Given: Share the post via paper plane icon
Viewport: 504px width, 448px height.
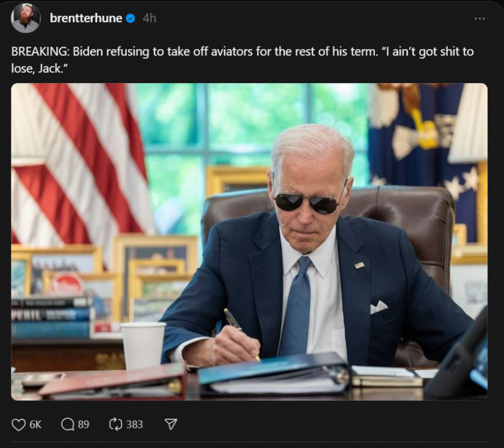Looking at the screenshot, I should (x=170, y=424).
